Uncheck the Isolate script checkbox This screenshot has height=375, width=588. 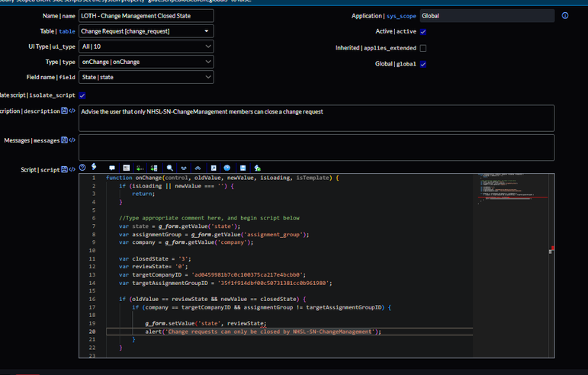[82, 95]
